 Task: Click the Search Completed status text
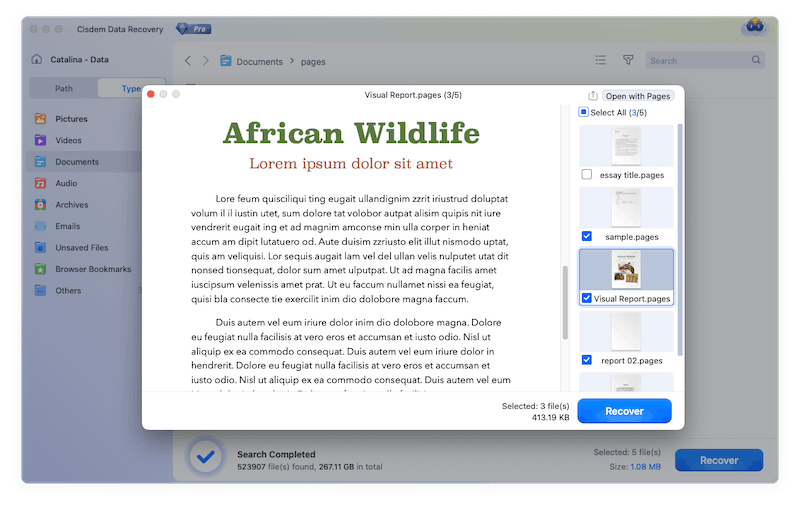pos(276,454)
